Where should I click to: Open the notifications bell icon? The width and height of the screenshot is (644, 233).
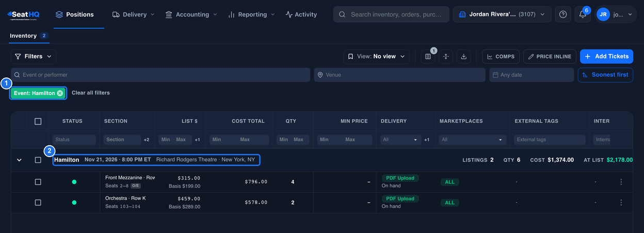583,14
